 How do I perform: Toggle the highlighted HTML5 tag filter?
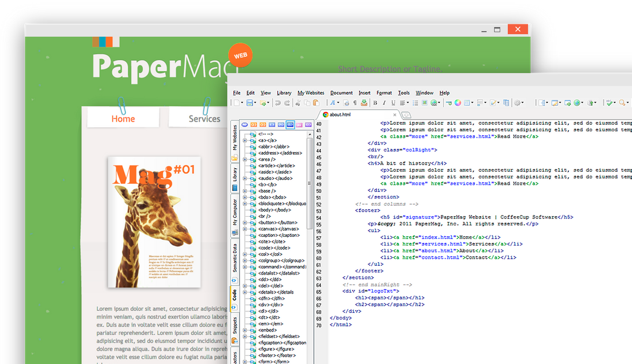pyautogui.click(x=290, y=124)
